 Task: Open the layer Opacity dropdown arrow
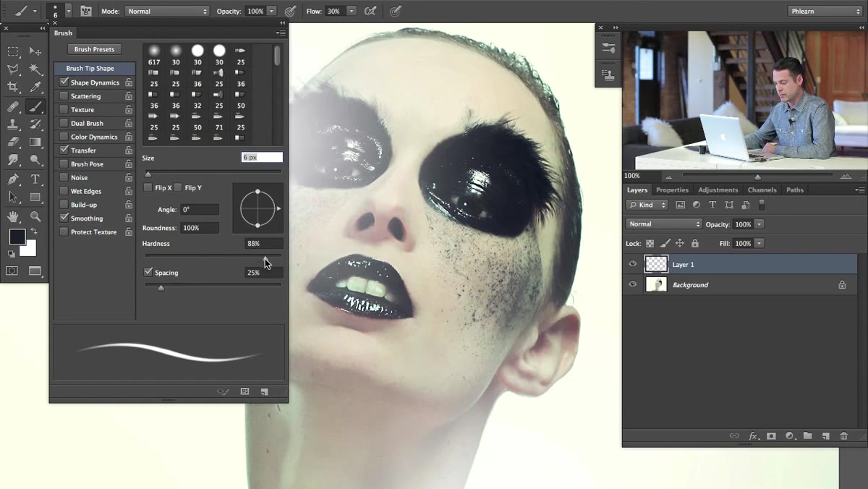[759, 224]
